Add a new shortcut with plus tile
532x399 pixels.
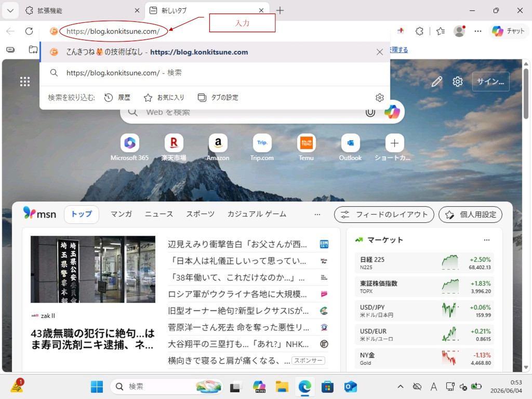click(394, 148)
